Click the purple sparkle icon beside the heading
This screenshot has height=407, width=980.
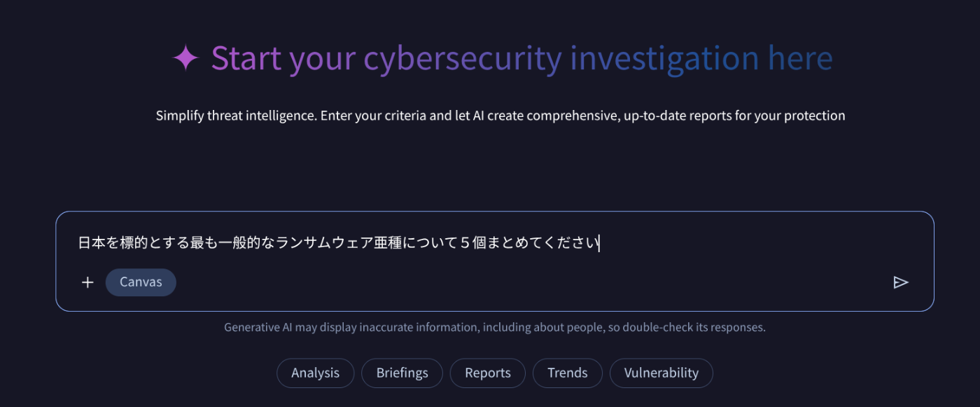click(185, 58)
